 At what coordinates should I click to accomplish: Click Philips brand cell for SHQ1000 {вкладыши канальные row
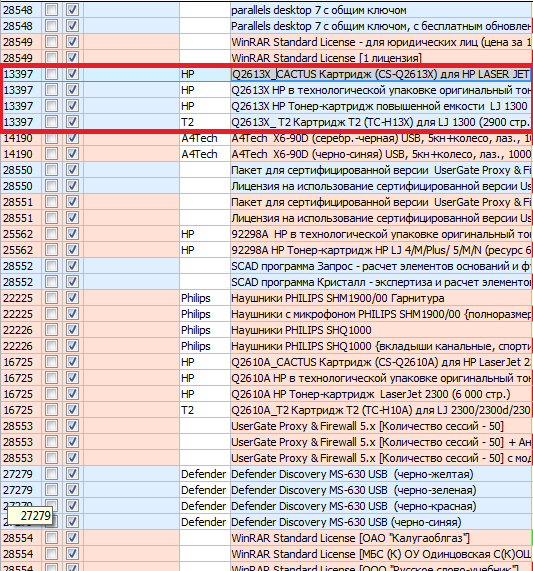pos(205,346)
